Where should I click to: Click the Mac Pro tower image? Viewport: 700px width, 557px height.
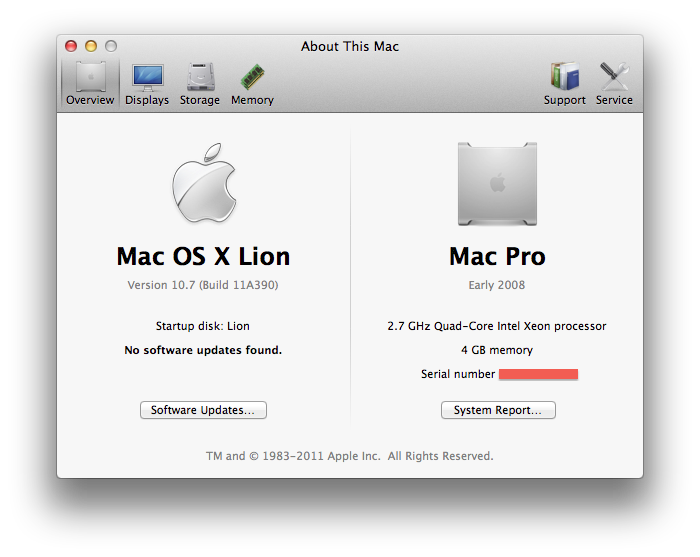pos(497,184)
